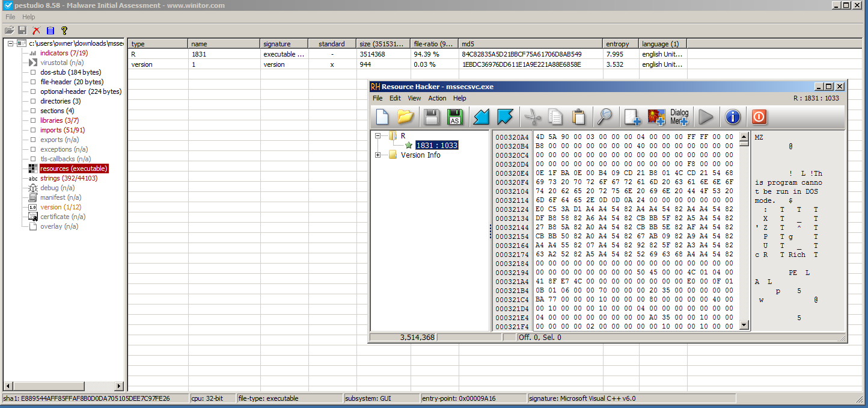The width and height of the screenshot is (868, 408).
Task: Open pestudio File menu
Action: 10,17
